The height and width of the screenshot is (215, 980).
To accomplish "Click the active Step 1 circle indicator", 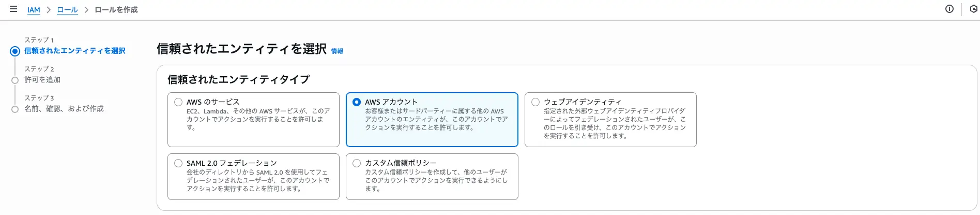I will coord(15,51).
